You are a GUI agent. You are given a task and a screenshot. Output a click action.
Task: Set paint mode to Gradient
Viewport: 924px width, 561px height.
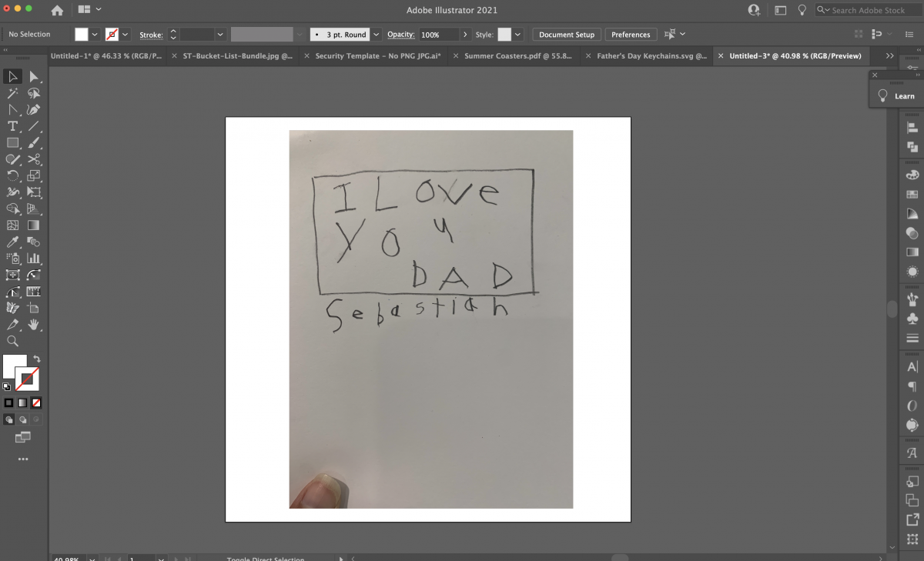[22, 402]
